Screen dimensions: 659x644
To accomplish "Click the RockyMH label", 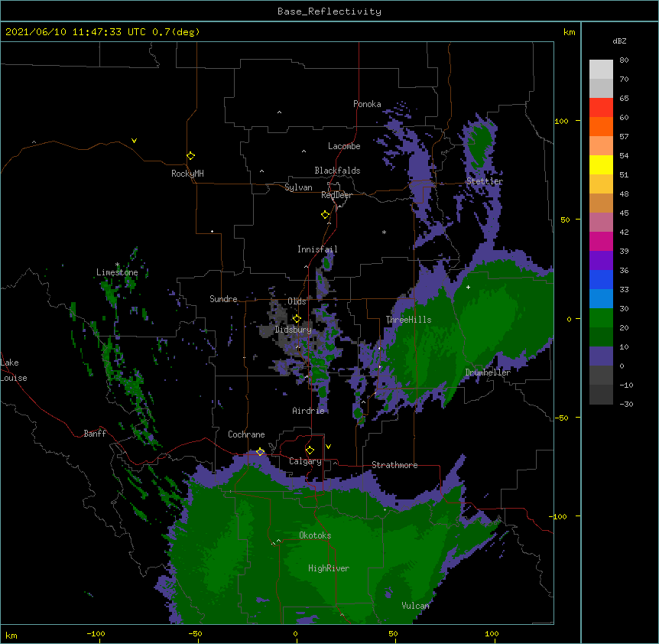I will point(187,174).
